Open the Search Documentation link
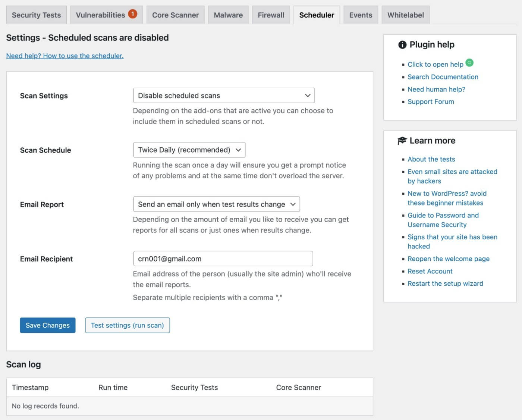This screenshot has height=420, width=522. click(x=443, y=77)
